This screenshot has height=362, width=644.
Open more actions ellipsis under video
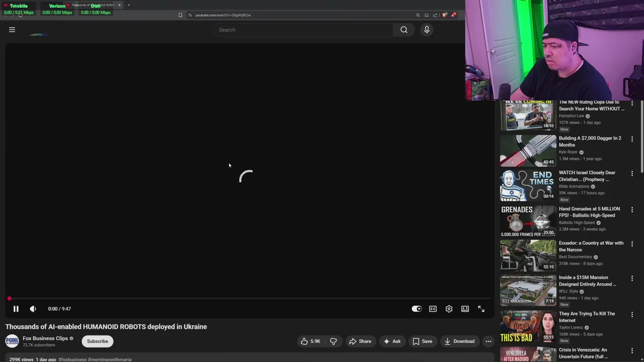488,341
